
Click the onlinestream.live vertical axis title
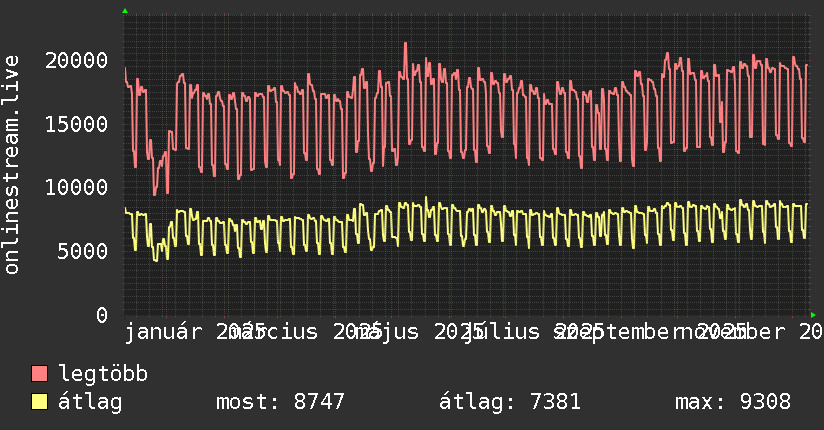[x=11, y=165]
